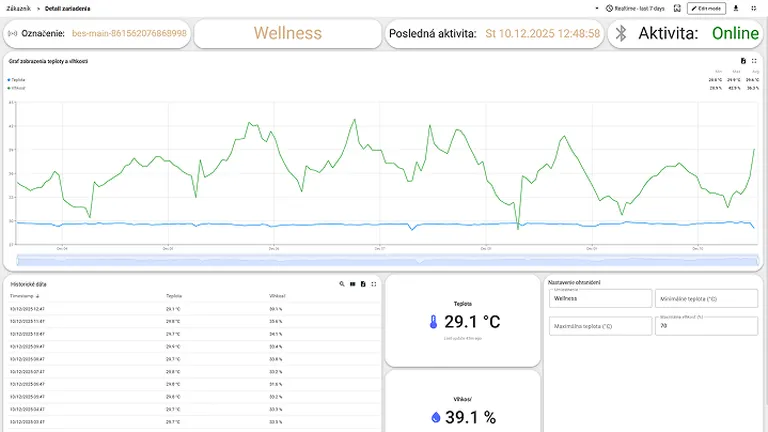
Task: Toggle the Vlhkosť series in the chart legend
Action: (x=16, y=88)
